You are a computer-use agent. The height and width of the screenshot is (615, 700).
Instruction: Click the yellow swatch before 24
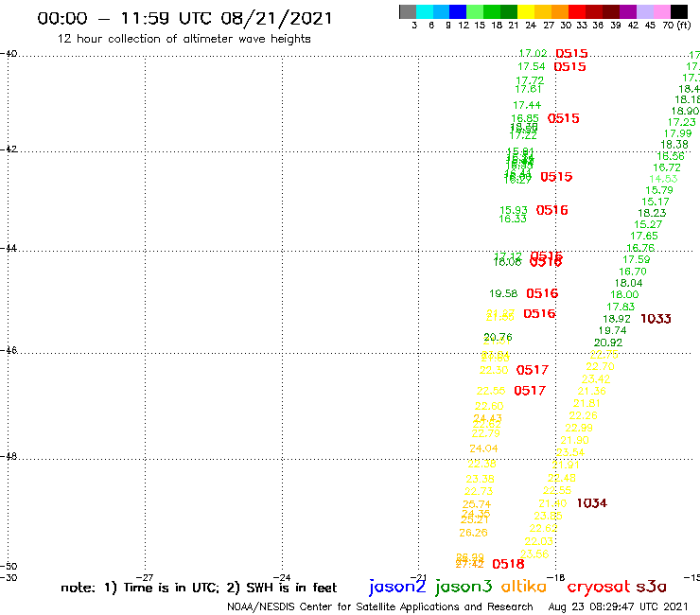(x=526, y=11)
